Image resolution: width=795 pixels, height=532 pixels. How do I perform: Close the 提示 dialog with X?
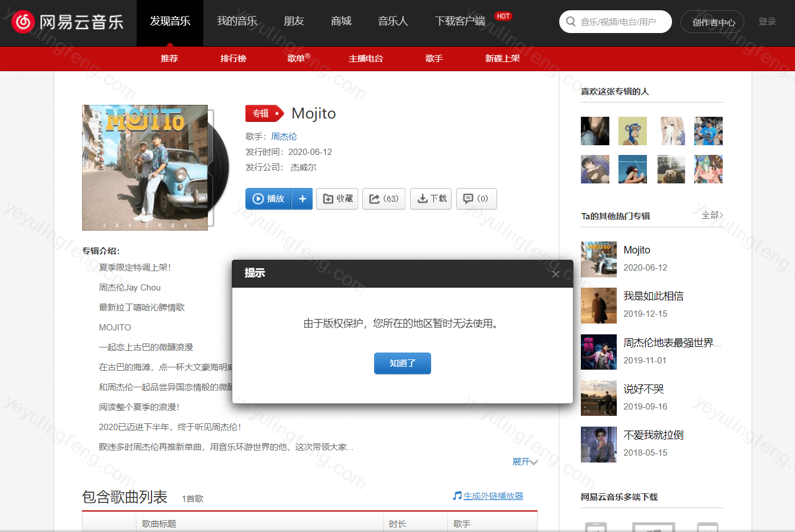pos(556,274)
